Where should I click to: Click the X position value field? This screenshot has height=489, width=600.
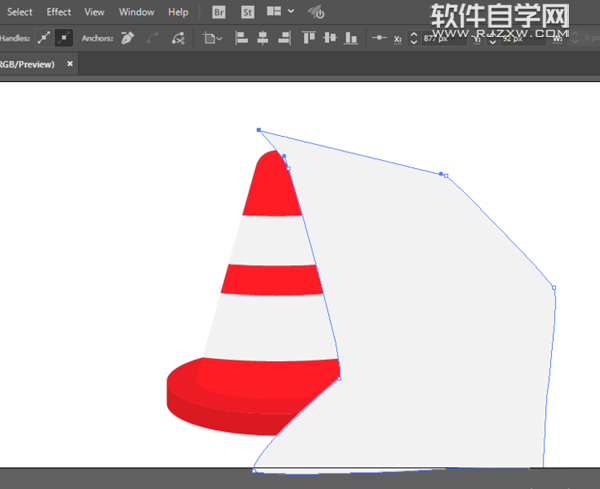(x=440, y=38)
